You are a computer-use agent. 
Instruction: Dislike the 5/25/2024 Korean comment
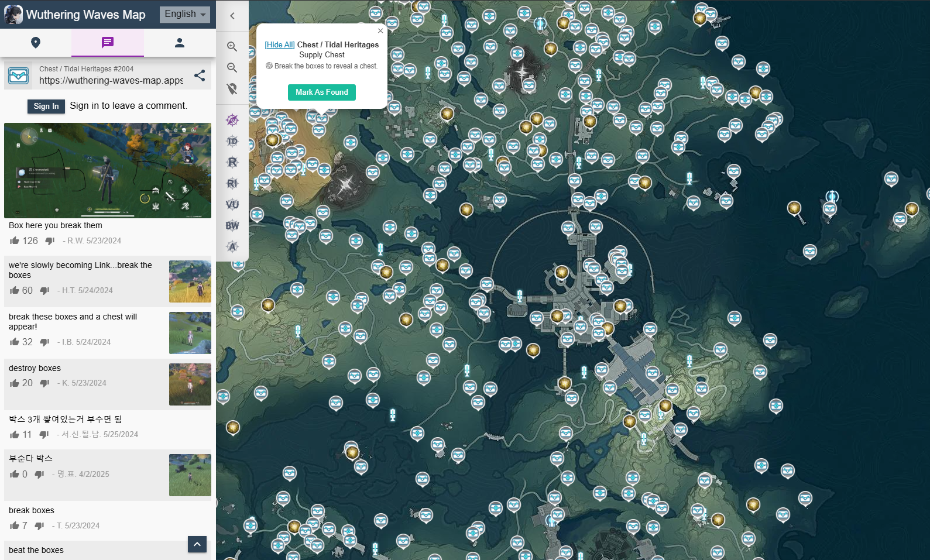pyautogui.click(x=44, y=434)
